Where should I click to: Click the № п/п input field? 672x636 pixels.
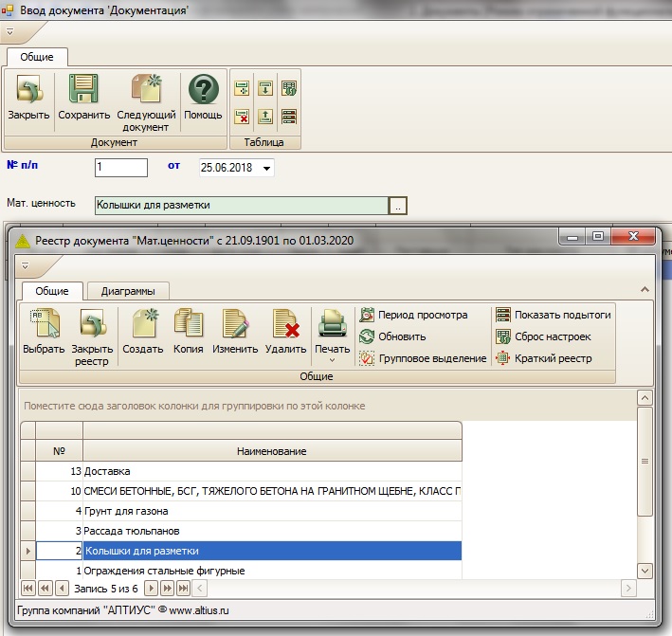coord(121,168)
